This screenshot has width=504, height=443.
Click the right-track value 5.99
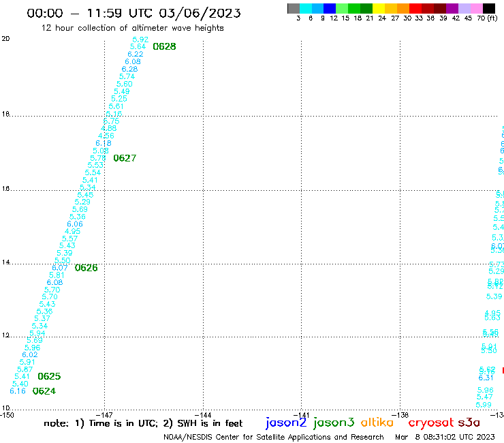pos(484,405)
